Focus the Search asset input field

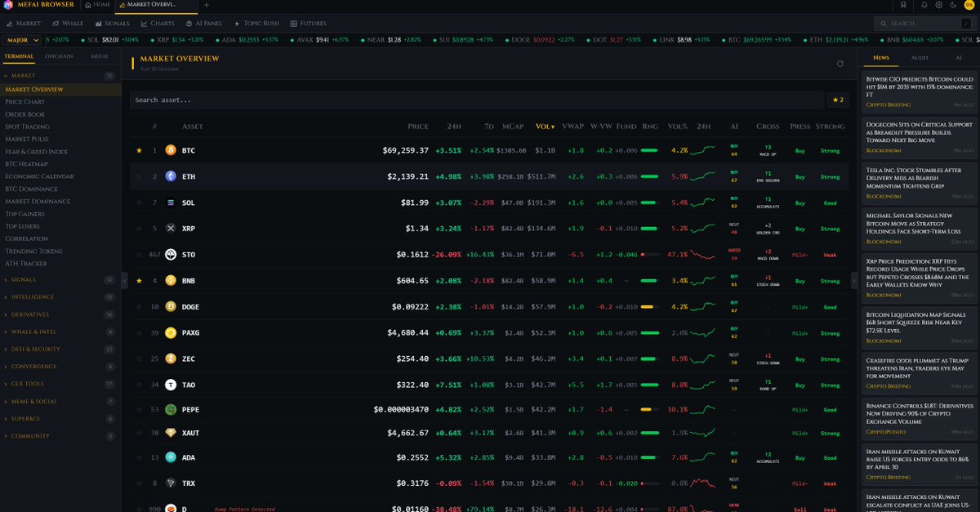click(476, 100)
